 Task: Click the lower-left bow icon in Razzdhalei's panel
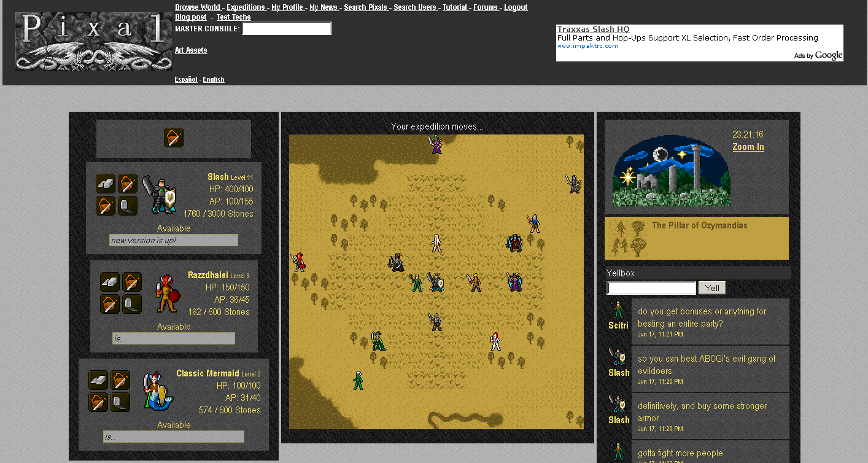click(110, 304)
